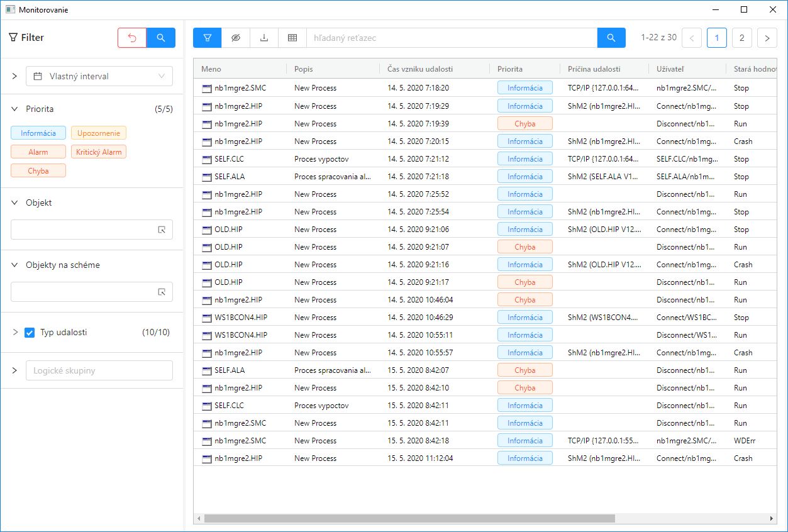Click the blue search button beside the search field
This screenshot has height=532, width=788.
[x=611, y=38]
